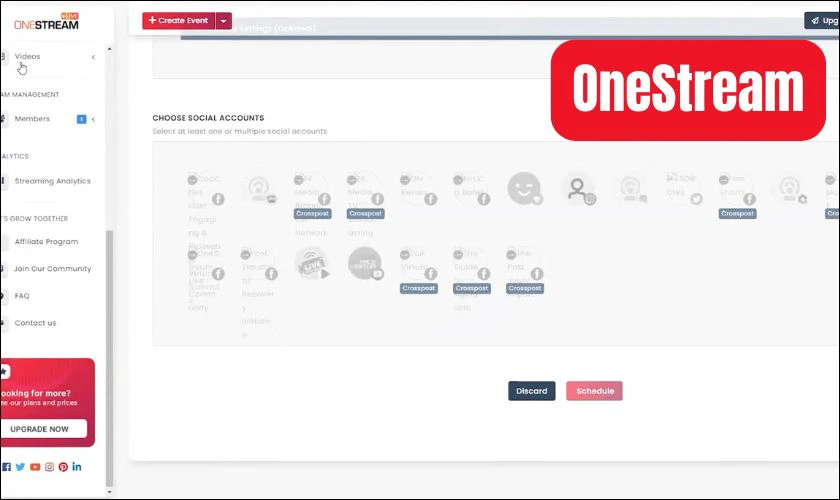Screen dimensions: 840x500
Task: Click the CHOOSE SOCIAL ACCOUNTS heading
Action: click(x=208, y=118)
